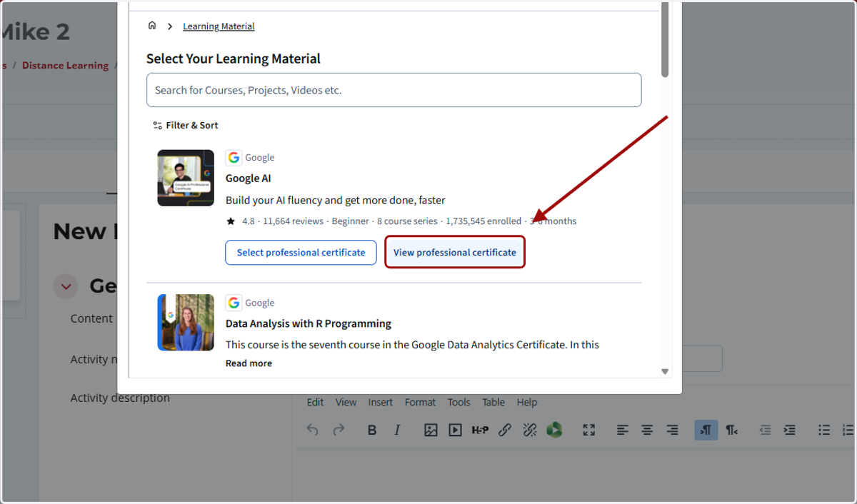This screenshot has width=857, height=504.
Task: Click the Google AI course title
Action: 249,178
